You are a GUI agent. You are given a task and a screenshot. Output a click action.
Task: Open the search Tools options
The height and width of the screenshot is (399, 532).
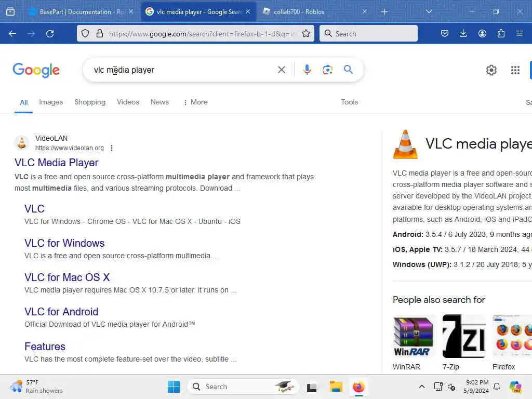[350, 102]
